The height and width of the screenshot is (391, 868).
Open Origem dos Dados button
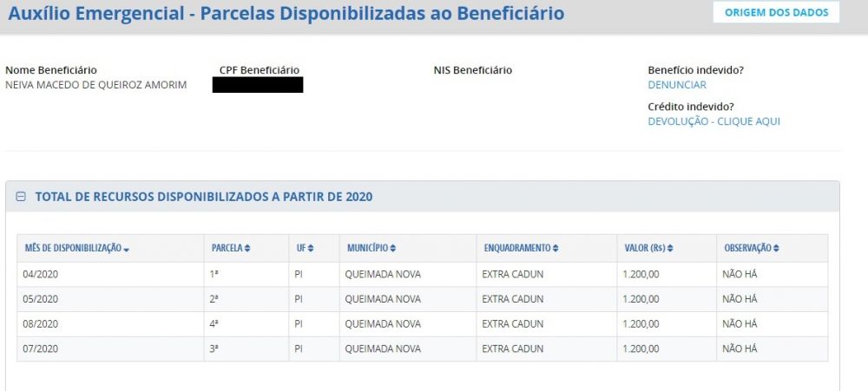776,12
